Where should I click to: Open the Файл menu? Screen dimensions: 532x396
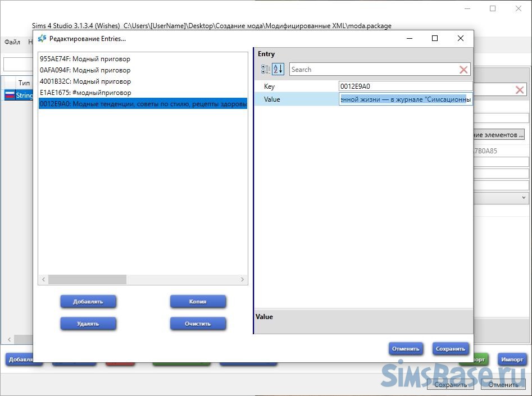coord(12,42)
